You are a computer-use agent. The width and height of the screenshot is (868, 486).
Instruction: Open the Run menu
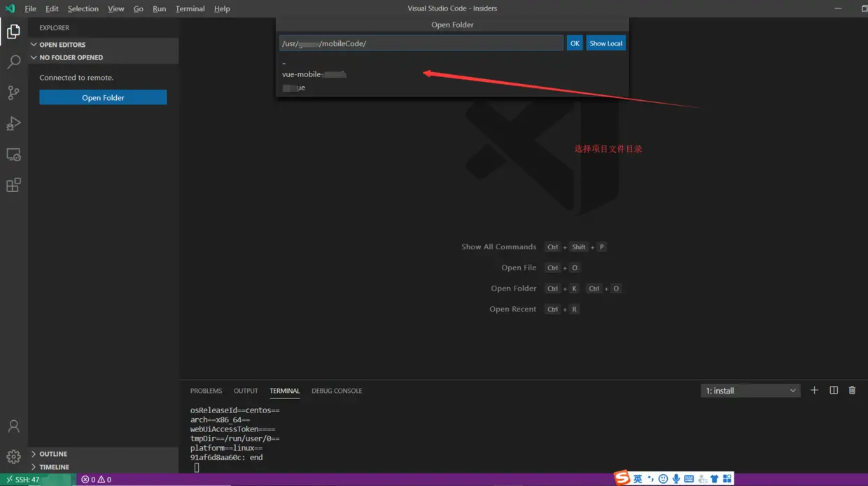point(160,8)
